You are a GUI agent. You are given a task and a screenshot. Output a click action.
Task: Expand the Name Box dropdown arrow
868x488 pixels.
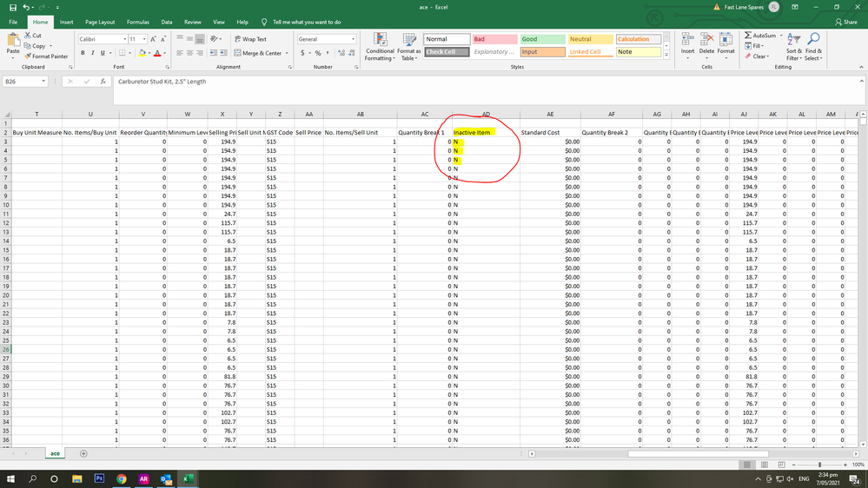(x=43, y=82)
